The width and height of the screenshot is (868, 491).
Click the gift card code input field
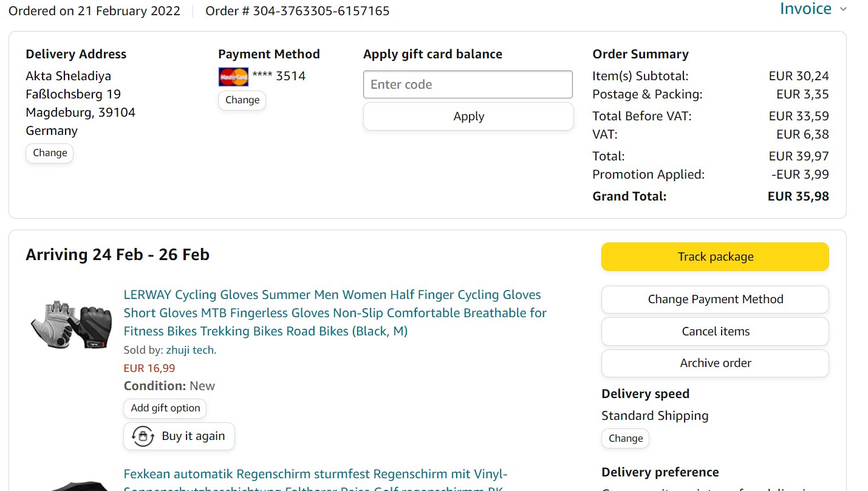click(x=468, y=84)
